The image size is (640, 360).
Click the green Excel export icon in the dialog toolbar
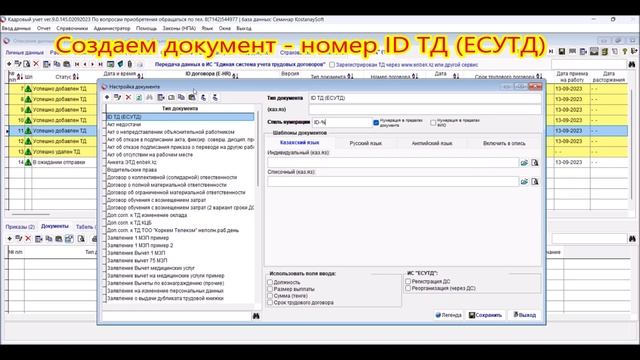tap(139, 97)
